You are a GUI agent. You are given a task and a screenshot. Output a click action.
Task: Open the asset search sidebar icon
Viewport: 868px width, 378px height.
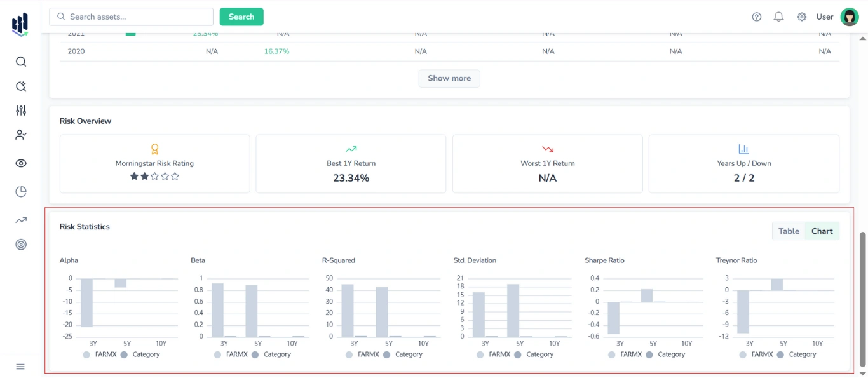pyautogui.click(x=20, y=61)
